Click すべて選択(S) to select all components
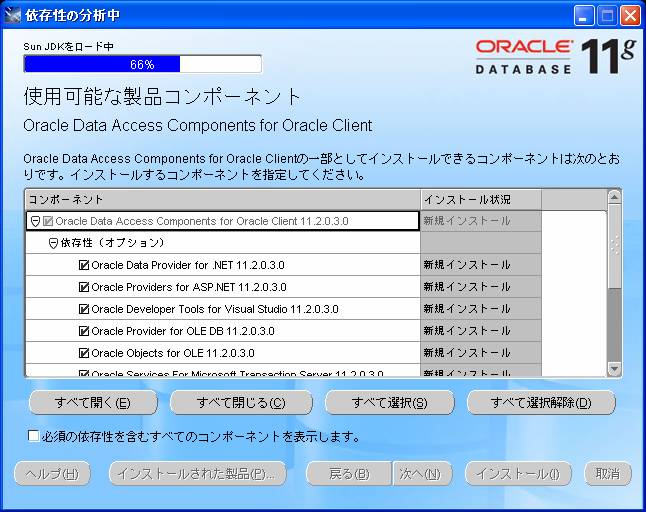 coord(389,402)
